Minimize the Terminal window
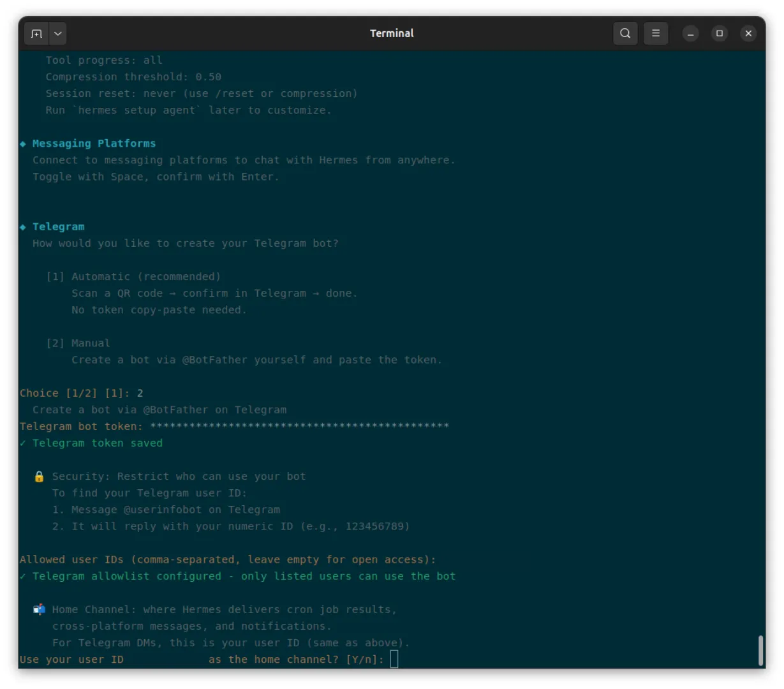784x689 pixels. 690,33
